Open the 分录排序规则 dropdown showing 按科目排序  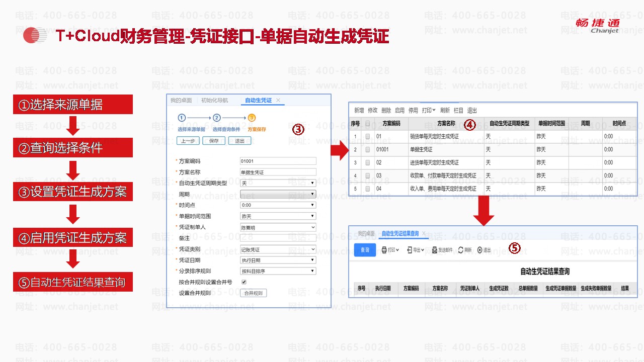coord(278,271)
